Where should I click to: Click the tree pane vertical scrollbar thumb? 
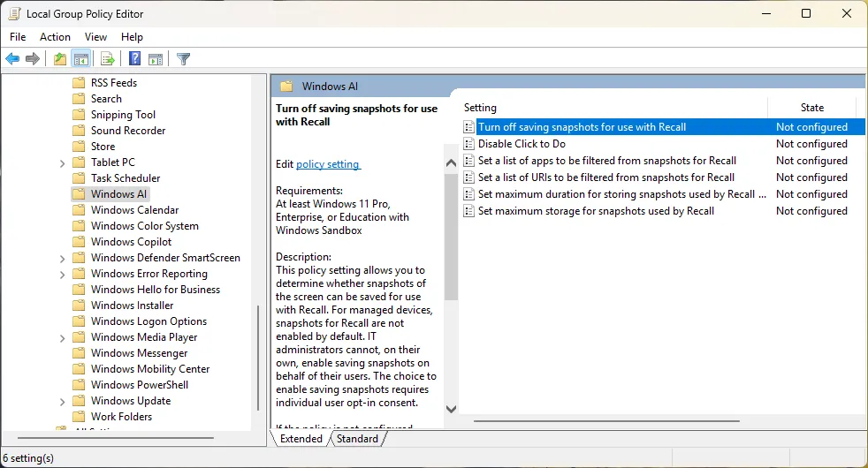(x=258, y=358)
